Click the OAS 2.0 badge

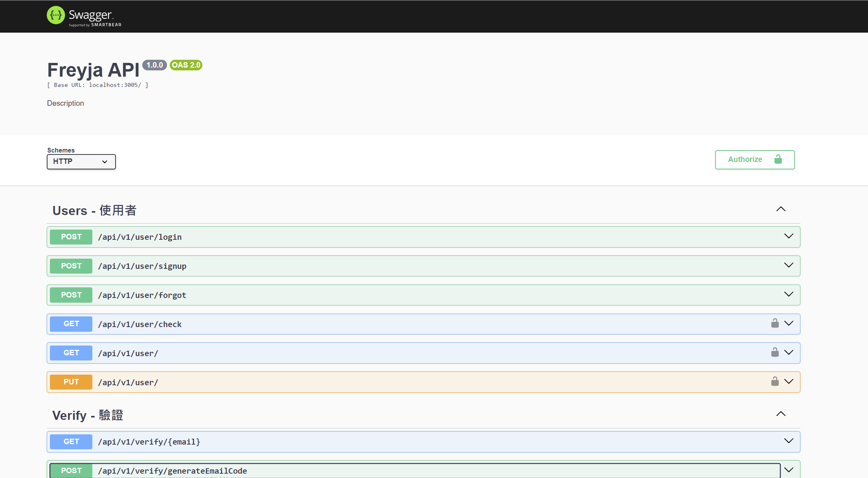(186, 65)
